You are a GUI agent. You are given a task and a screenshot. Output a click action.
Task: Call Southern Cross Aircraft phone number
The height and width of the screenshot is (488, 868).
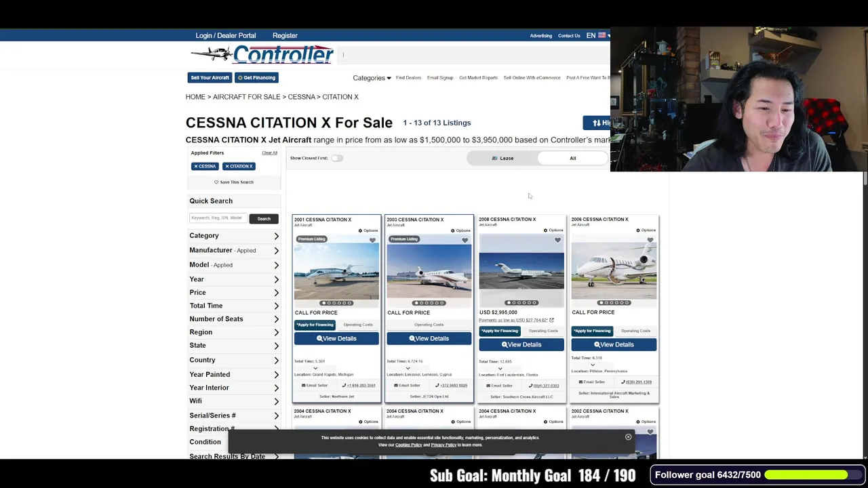click(x=544, y=386)
